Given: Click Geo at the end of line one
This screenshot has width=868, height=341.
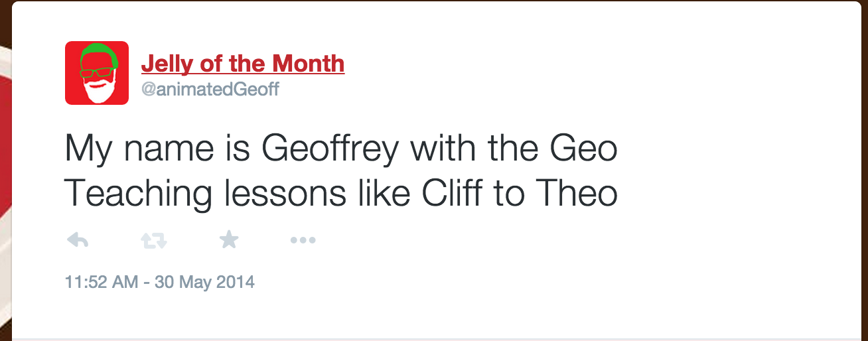Looking at the screenshot, I should click(x=583, y=150).
